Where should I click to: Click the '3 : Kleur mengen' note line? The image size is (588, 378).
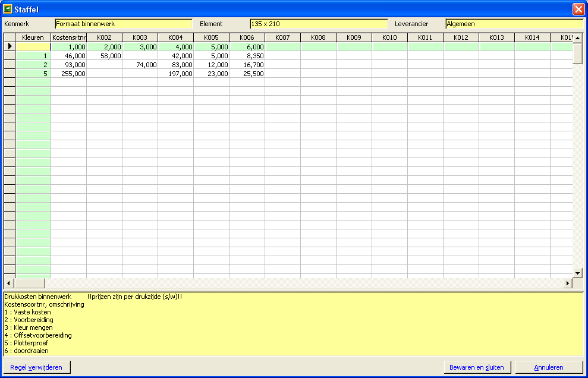coord(29,327)
